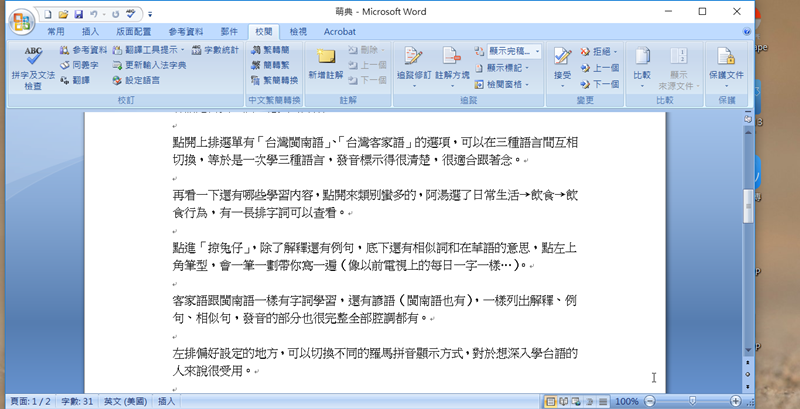The width and height of the screenshot is (800, 409).
Task: Open the 保護文件 protect document menu
Action: (727, 68)
